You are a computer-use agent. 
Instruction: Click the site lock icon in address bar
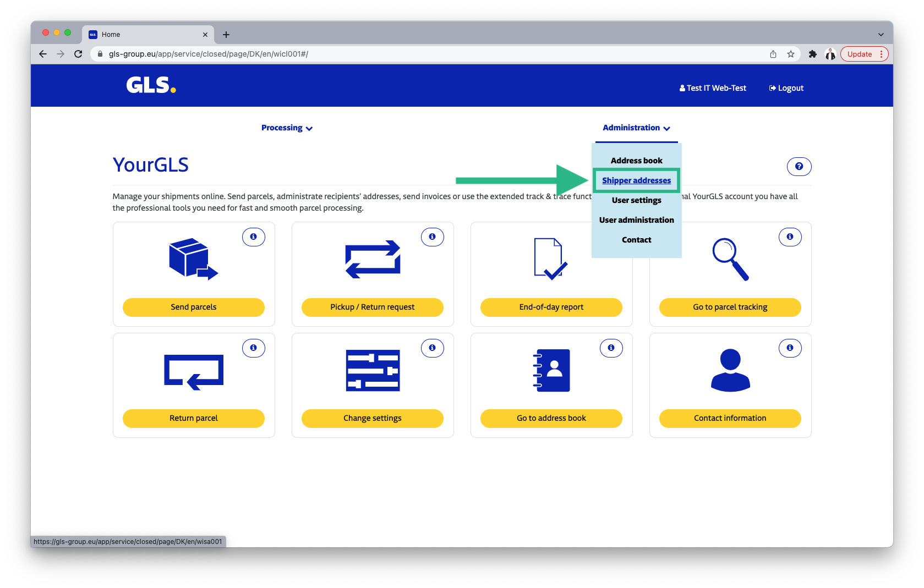100,54
